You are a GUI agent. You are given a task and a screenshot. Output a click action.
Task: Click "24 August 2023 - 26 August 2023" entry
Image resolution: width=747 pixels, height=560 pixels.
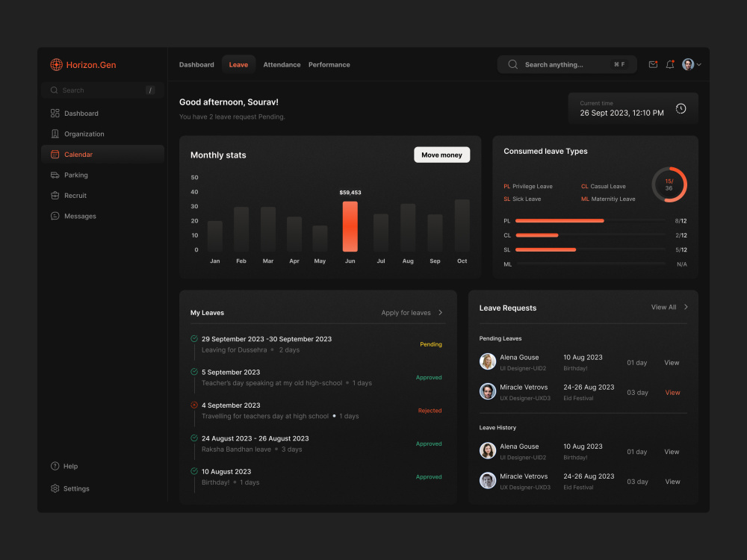pos(255,438)
